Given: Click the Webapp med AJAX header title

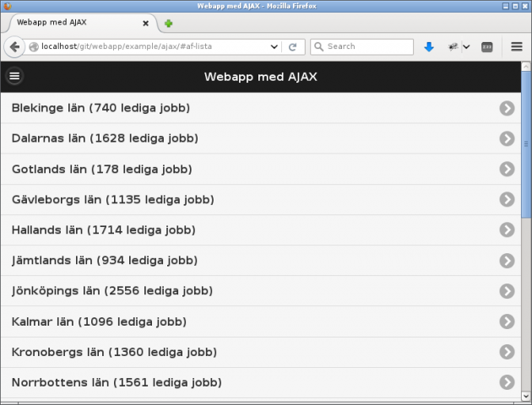Looking at the screenshot, I should (261, 77).
